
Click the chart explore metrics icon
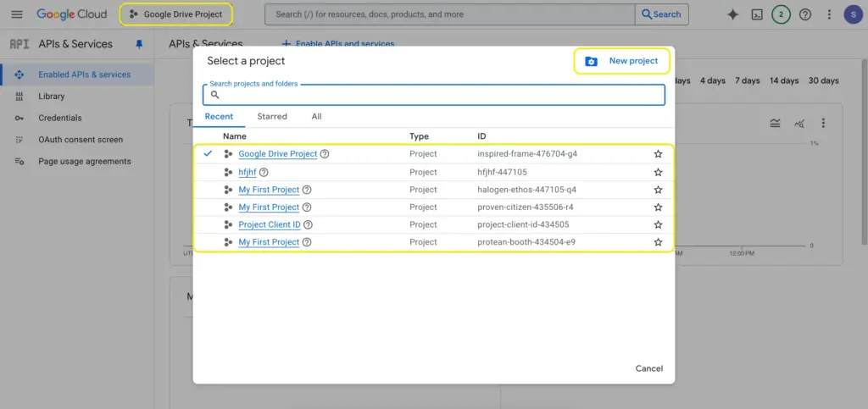tap(799, 123)
